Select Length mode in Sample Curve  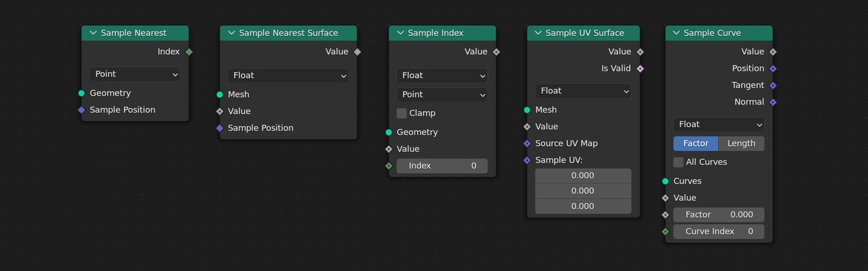(741, 143)
